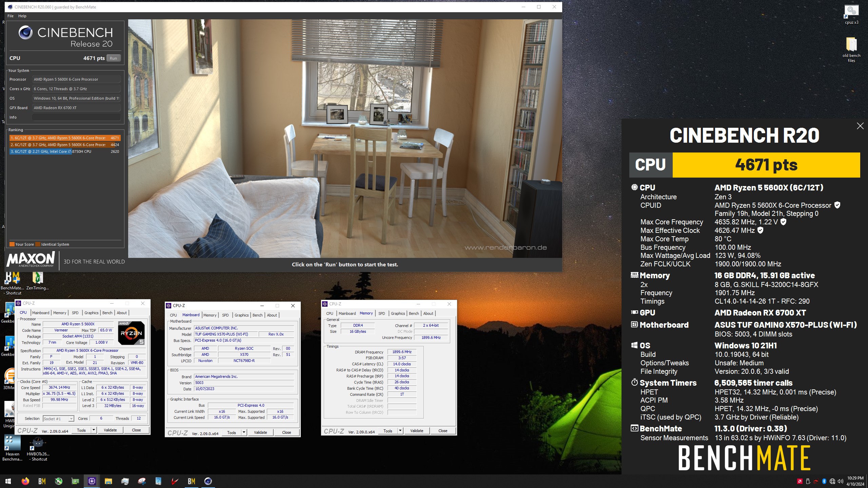Select the Intel Core i7-8750H ranking row
868x488 pixels.
tap(65, 151)
